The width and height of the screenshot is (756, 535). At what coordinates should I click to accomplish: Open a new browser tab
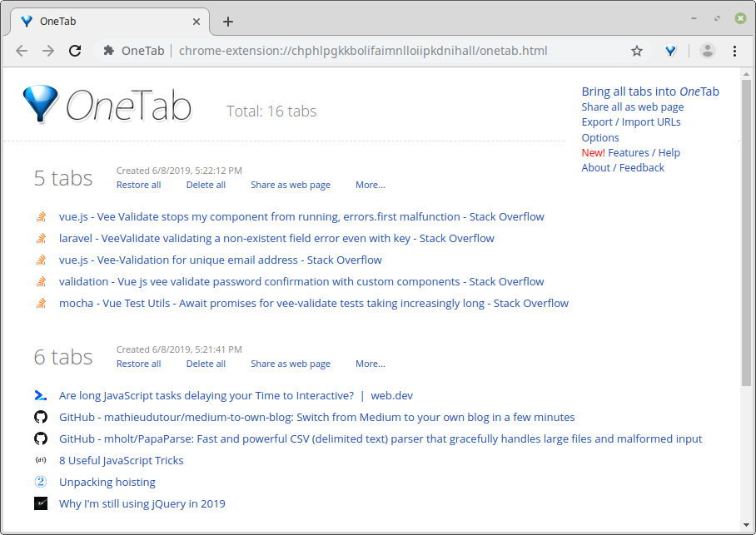(228, 22)
